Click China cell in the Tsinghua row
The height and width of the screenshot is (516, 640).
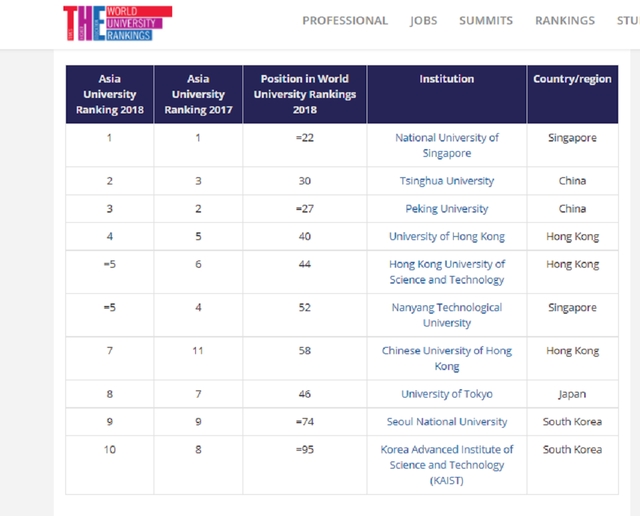[572, 181]
